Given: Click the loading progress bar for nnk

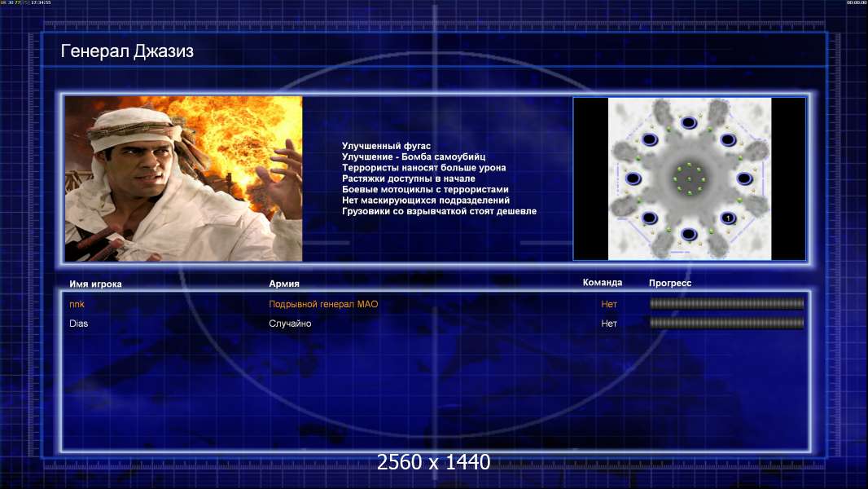Looking at the screenshot, I should pyautogui.click(x=727, y=303).
